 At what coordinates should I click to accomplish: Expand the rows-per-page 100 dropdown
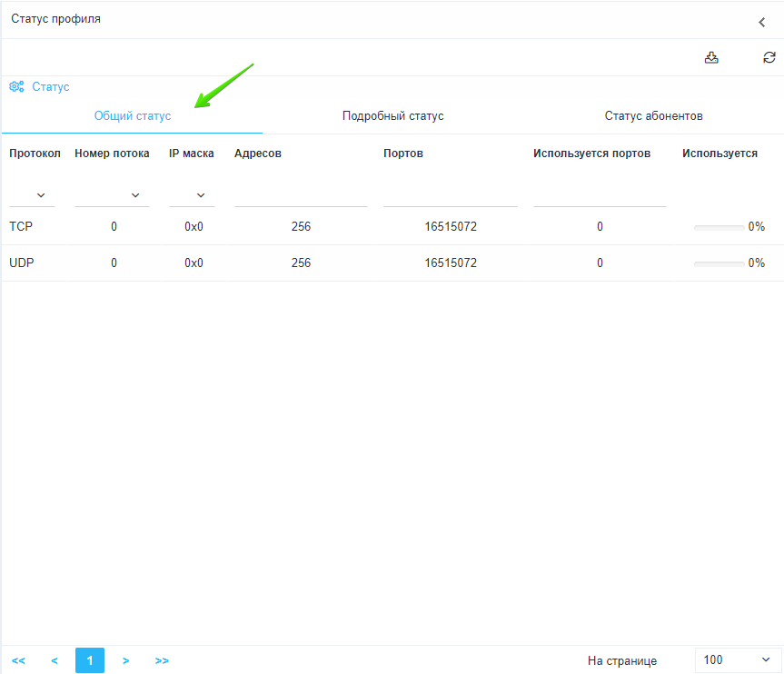(738, 660)
